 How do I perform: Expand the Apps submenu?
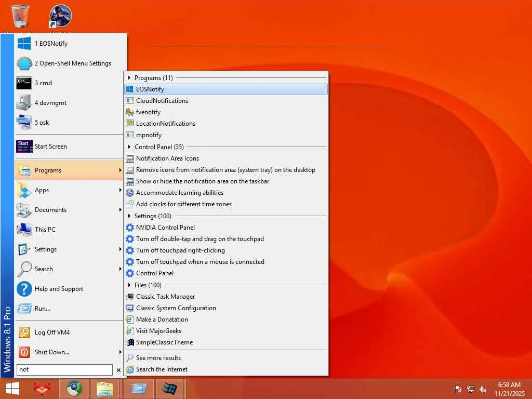pos(120,190)
